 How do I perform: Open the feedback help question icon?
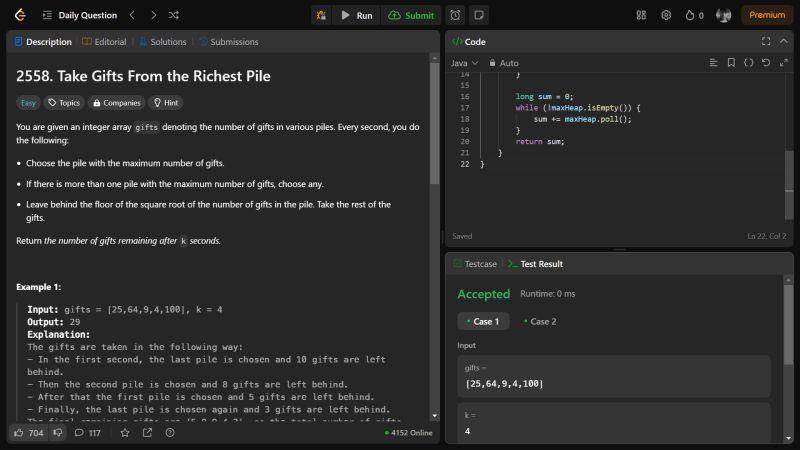pos(170,433)
